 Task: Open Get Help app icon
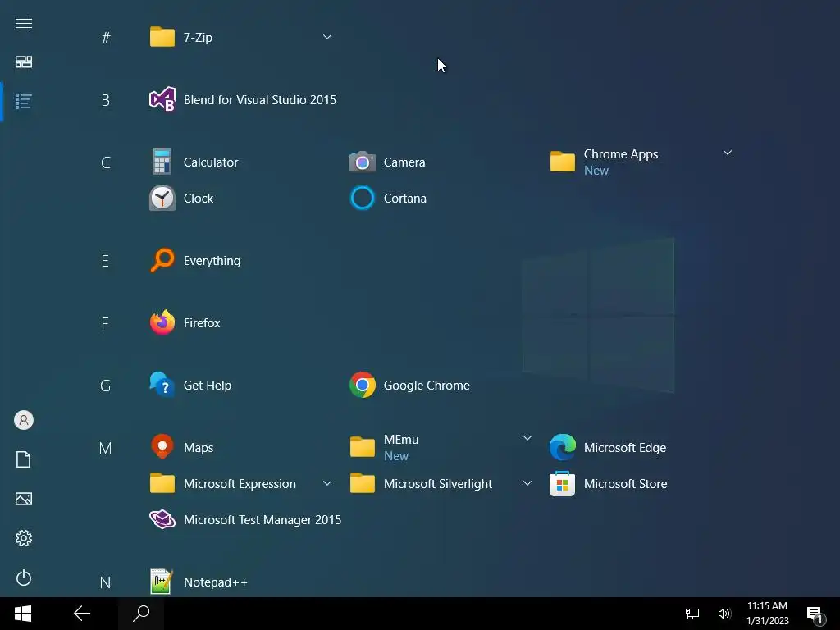click(x=162, y=385)
